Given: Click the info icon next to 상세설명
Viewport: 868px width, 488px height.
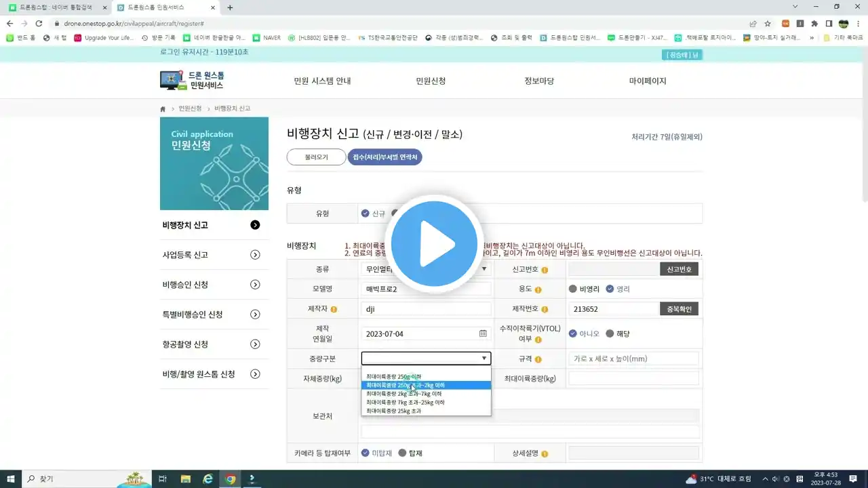Looking at the screenshot, I should (x=545, y=453).
